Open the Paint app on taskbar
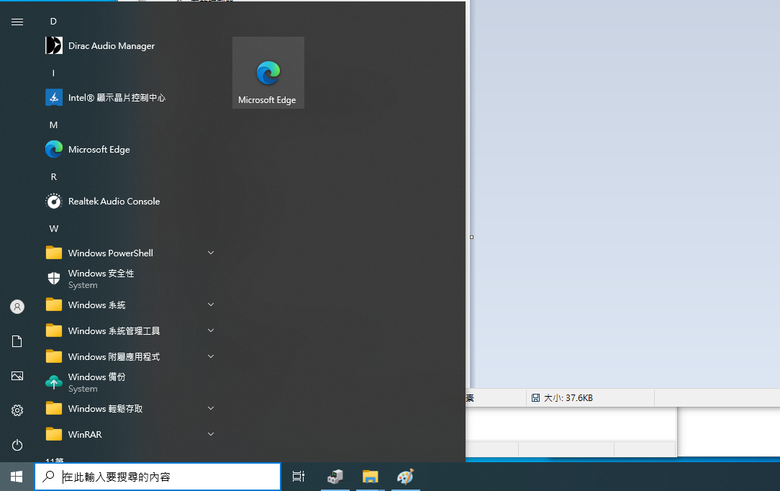The width and height of the screenshot is (780, 491). click(405, 477)
